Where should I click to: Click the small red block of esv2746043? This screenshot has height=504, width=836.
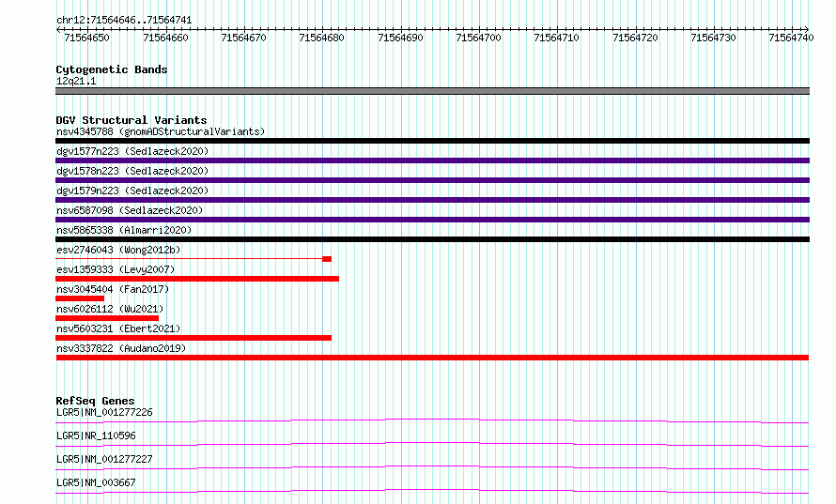pos(327,259)
